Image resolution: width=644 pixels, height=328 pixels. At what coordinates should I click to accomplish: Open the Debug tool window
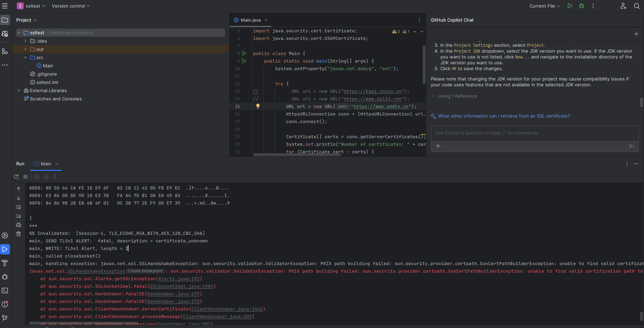click(x=5, y=277)
